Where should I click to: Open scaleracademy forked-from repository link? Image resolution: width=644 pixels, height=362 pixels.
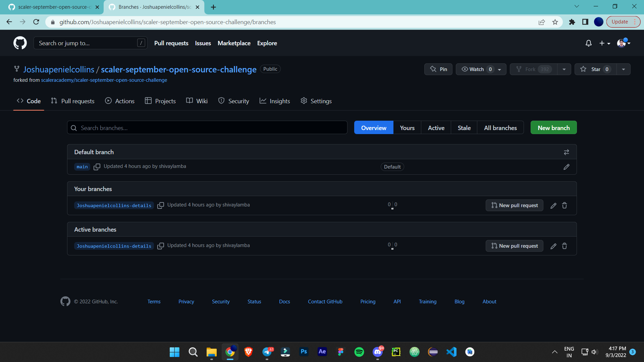pos(104,80)
